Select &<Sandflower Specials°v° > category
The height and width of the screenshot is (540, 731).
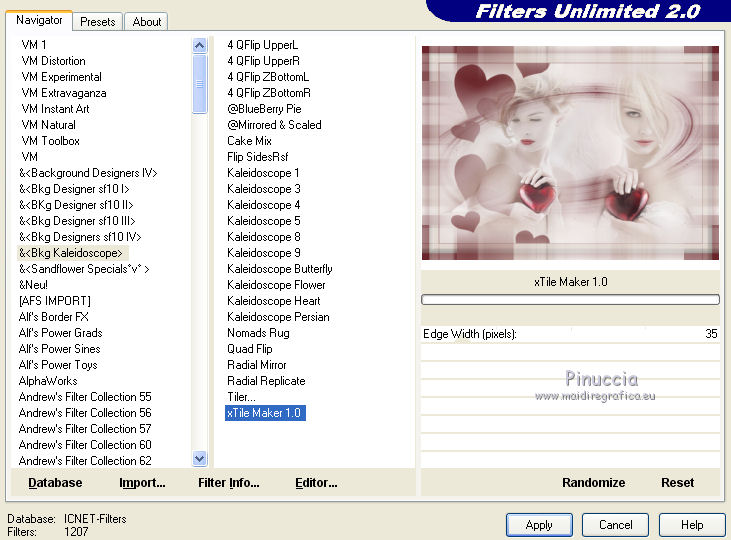[x=84, y=269]
